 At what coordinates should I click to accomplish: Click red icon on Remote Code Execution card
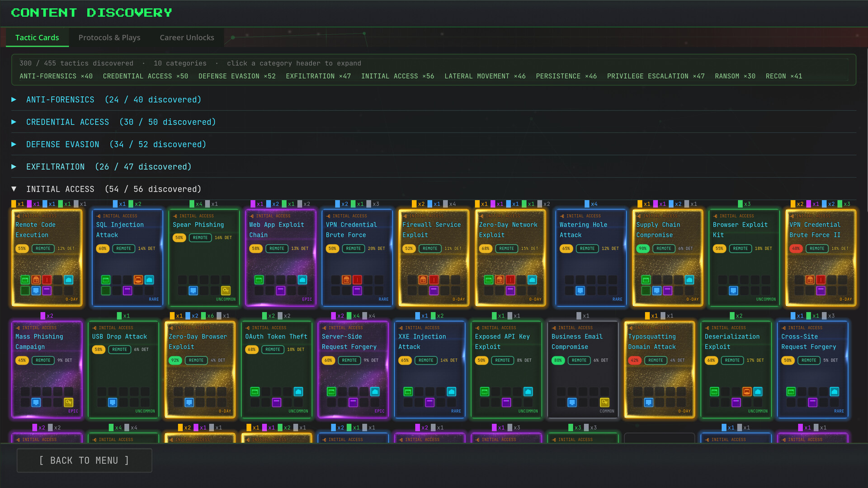coord(47,280)
